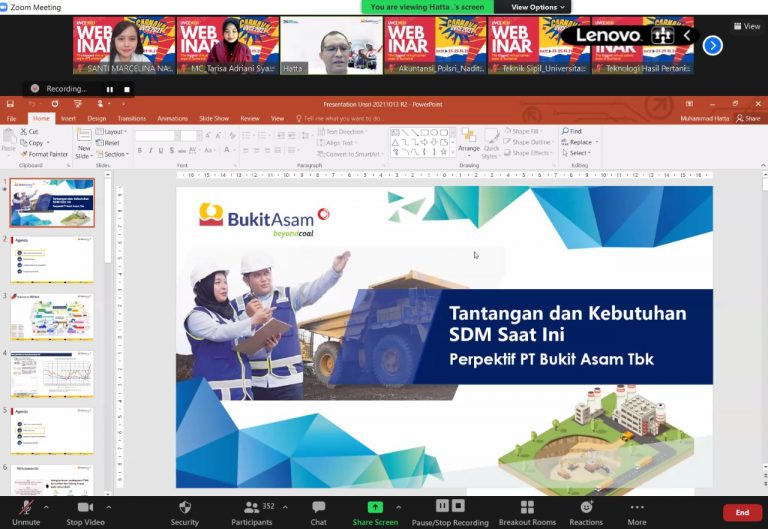Expand share options arrow beside Share Screen
Image resolution: width=768 pixels, height=529 pixels.
(x=399, y=507)
